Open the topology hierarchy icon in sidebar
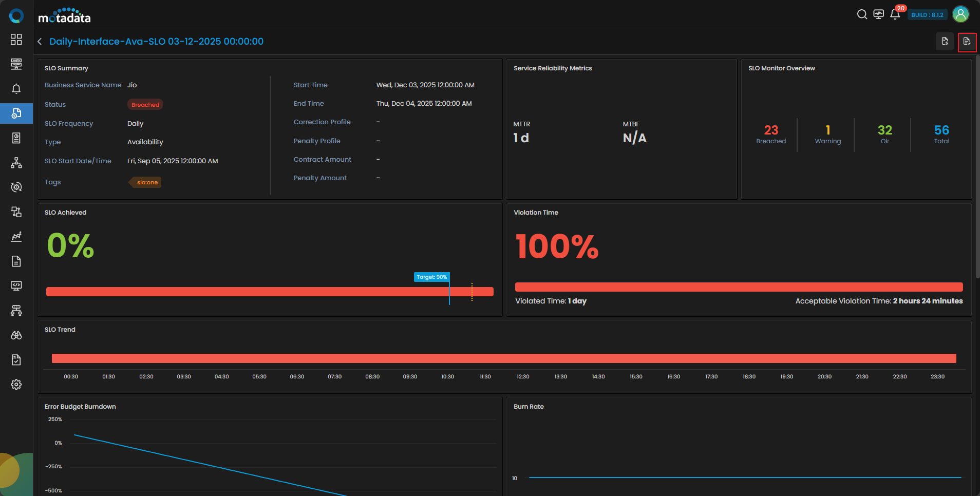This screenshot has height=496, width=980. click(x=16, y=163)
